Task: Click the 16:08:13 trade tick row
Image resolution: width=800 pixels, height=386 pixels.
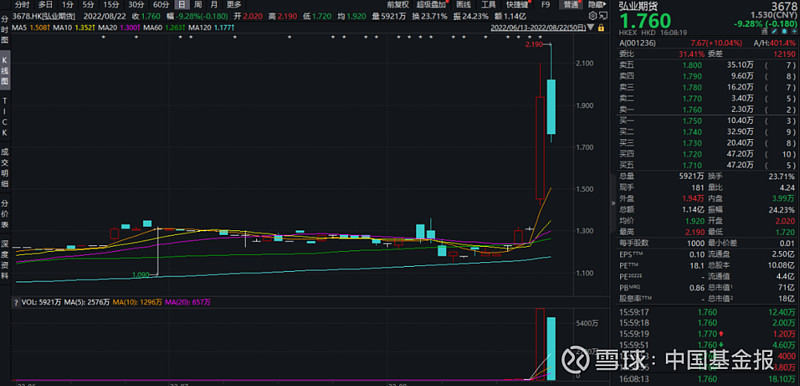Action: [708, 379]
